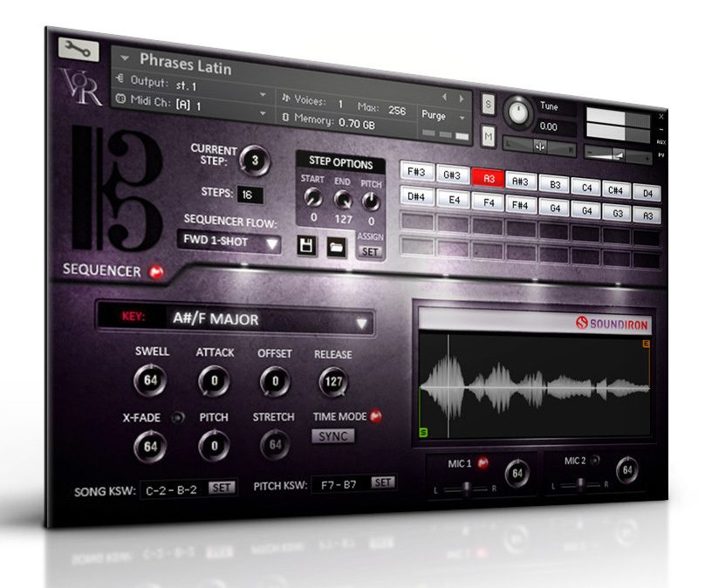The image size is (705, 588).
Task: Click the Stretch knob
Action: coord(275,445)
